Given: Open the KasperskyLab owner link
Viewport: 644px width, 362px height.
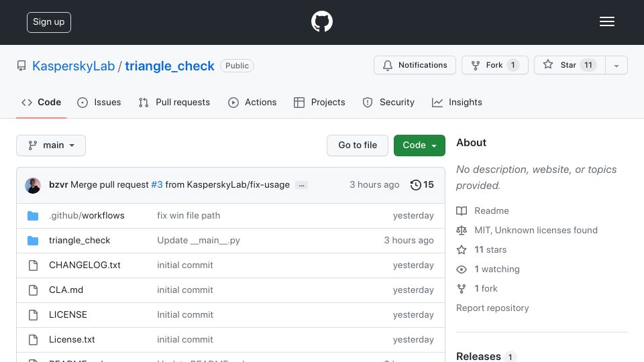Looking at the screenshot, I should coord(74,66).
